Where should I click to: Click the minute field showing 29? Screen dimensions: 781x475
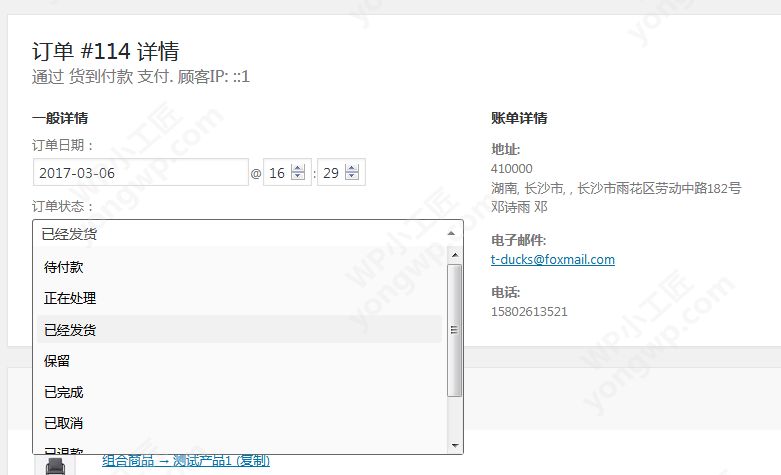coord(330,173)
